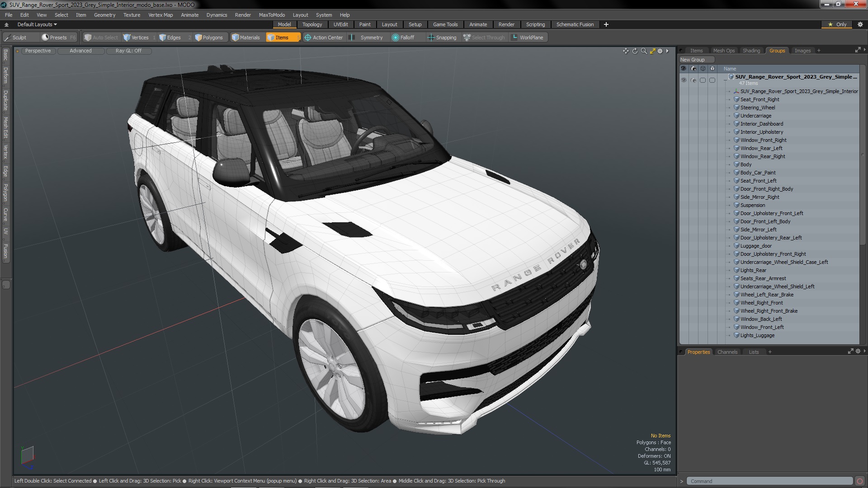Click the Properties panel gear icon

pyautogui.click(x=858, y=351)
